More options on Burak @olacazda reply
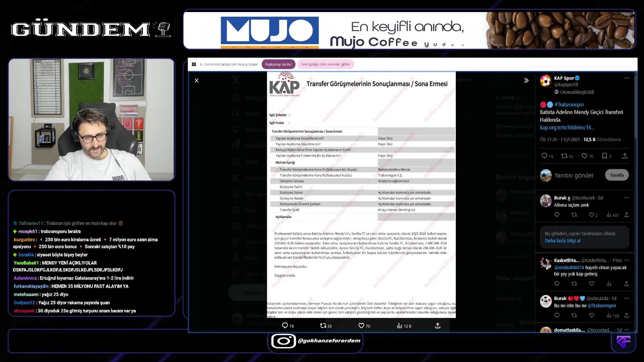This screenshot has height=362, width=644. coord(626,298)
